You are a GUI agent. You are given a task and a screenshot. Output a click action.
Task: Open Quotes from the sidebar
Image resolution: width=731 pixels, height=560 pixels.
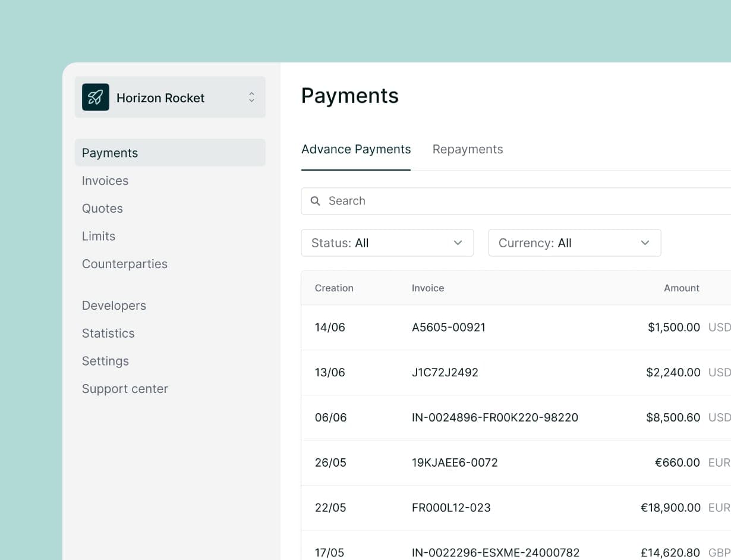pos(102,209)
